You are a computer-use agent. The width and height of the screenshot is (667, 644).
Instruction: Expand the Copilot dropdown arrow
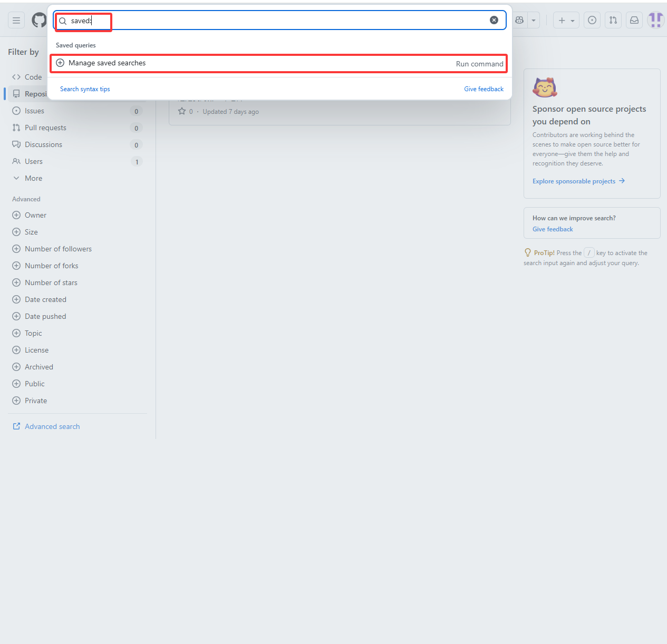click(534, 21)
